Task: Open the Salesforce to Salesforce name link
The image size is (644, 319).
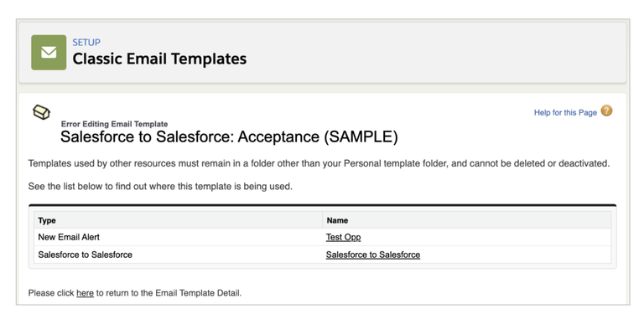Action: 373,255
